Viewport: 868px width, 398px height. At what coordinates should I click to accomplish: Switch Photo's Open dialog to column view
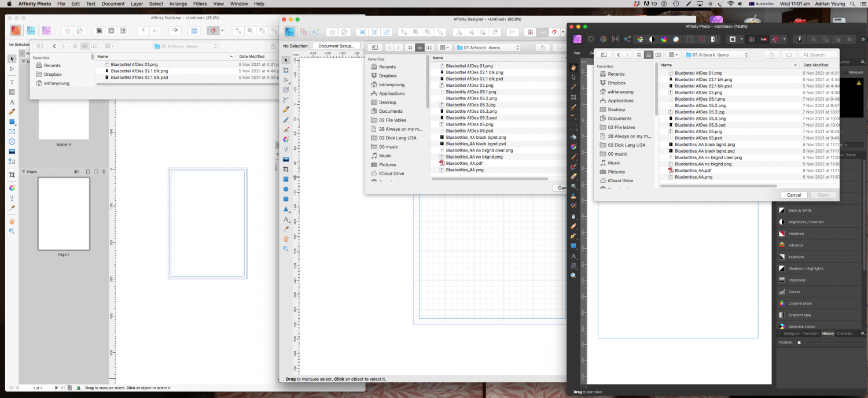pos(658,54)
